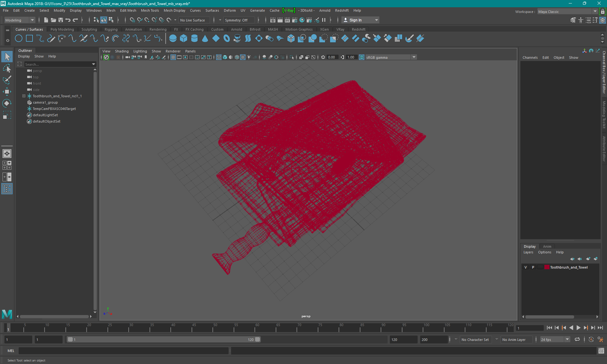Select camera1_group in the Outliner
Screen dimensions: 607x364
pyautogui.click(x=45, y=102)
